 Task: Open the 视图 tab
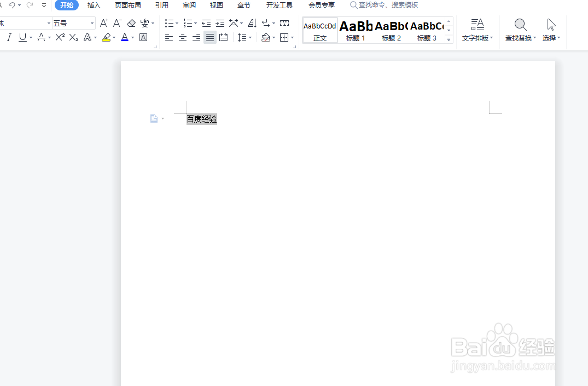pos(217,5)
